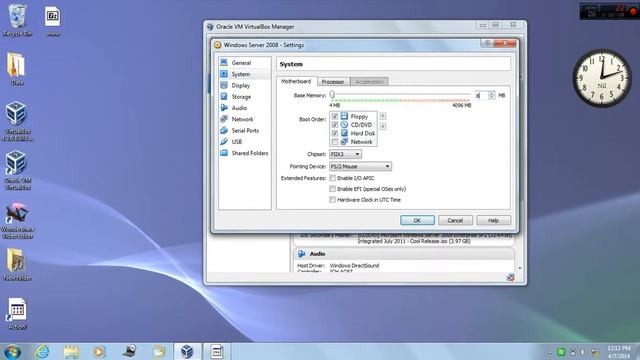Select the CD/DVD disc icon in boot order
640x360 pixels.
coord(344,124)
